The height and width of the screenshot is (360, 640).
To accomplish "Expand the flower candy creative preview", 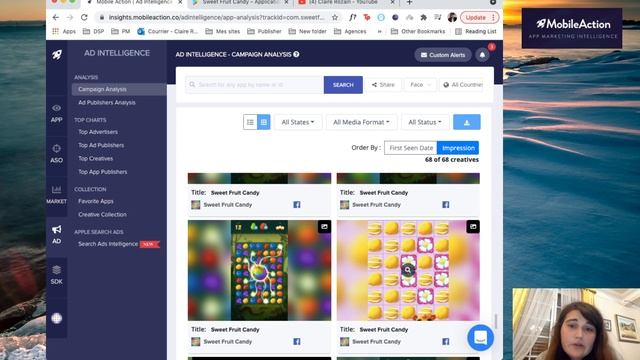I will click(x=473, y=227).
